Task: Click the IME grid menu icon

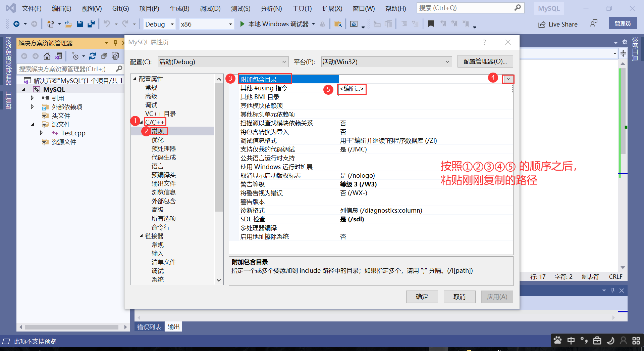Action: [636, 341]
